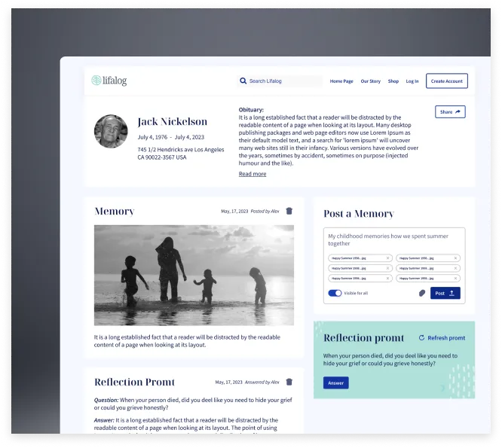Delete the Memory post with trash icon
The width and height of the screenshot is (502, 448).
289,212
